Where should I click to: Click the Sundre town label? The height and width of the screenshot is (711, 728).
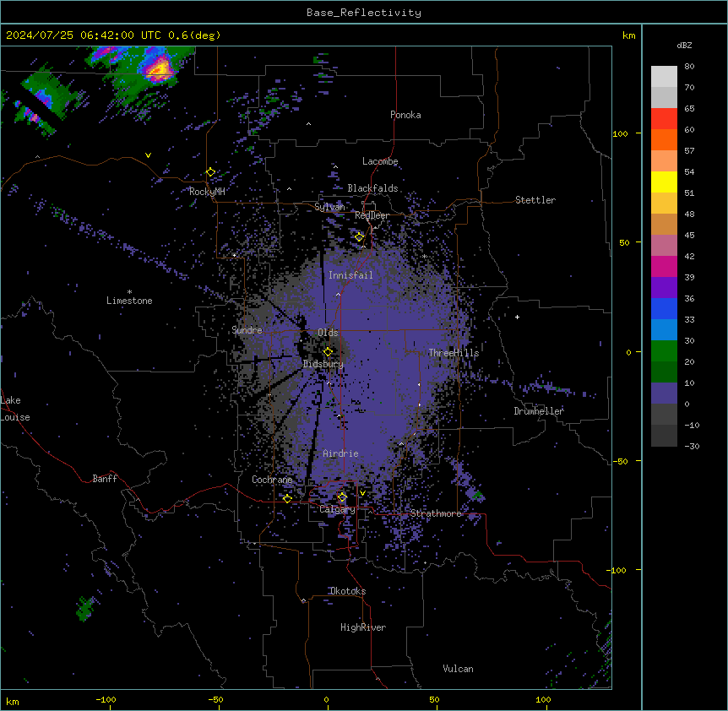pyautogui.click(x=247, y=330)
